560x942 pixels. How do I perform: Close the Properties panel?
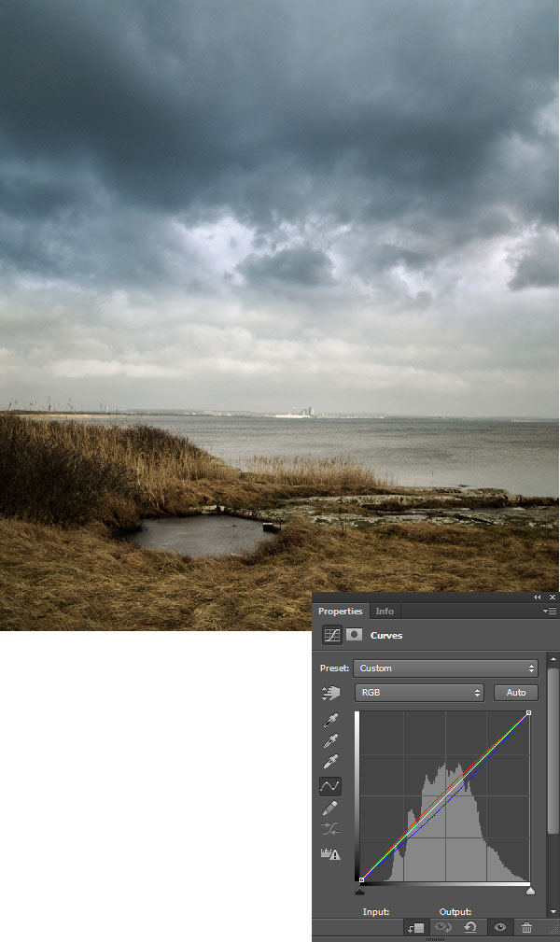[553, 598]
